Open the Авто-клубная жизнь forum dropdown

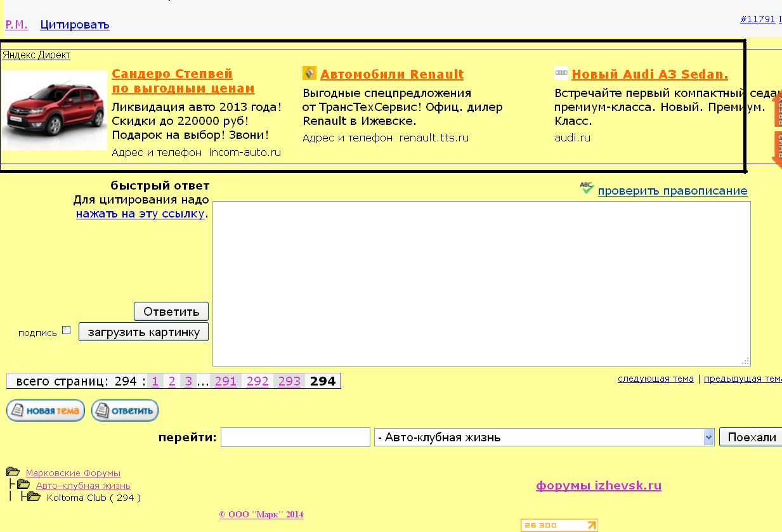point(545,437)
